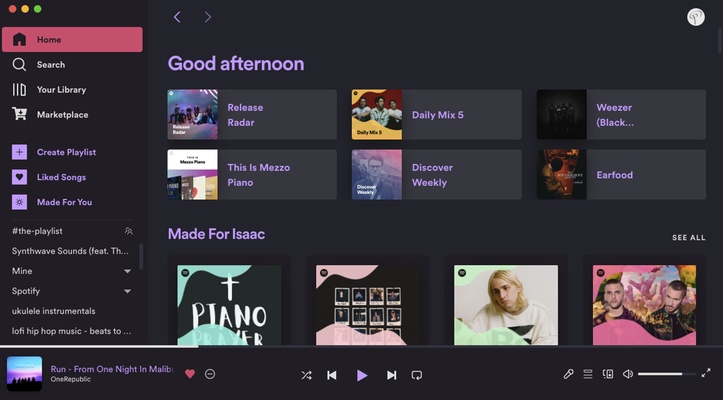Skip to the next track

point(391,375)
